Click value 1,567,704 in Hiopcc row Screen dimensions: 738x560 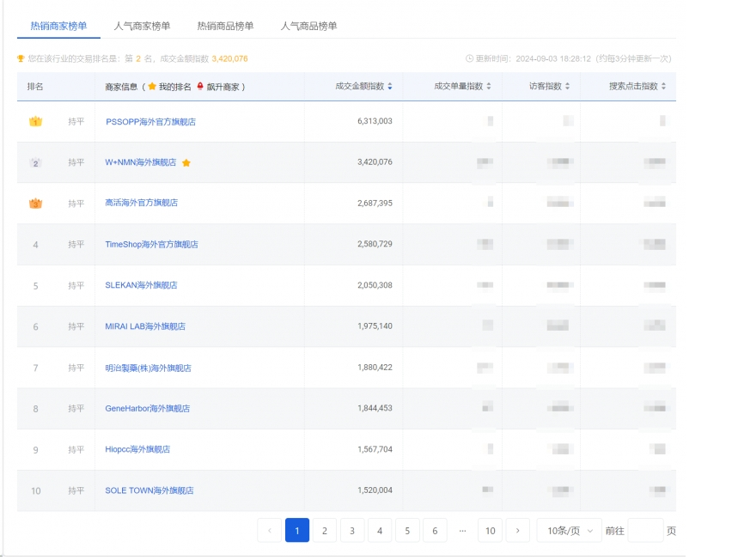click(375, 449)
